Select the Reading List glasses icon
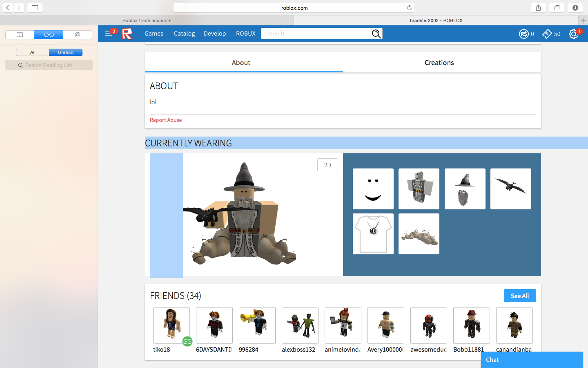The image size is (588, 368). (49, 35)
